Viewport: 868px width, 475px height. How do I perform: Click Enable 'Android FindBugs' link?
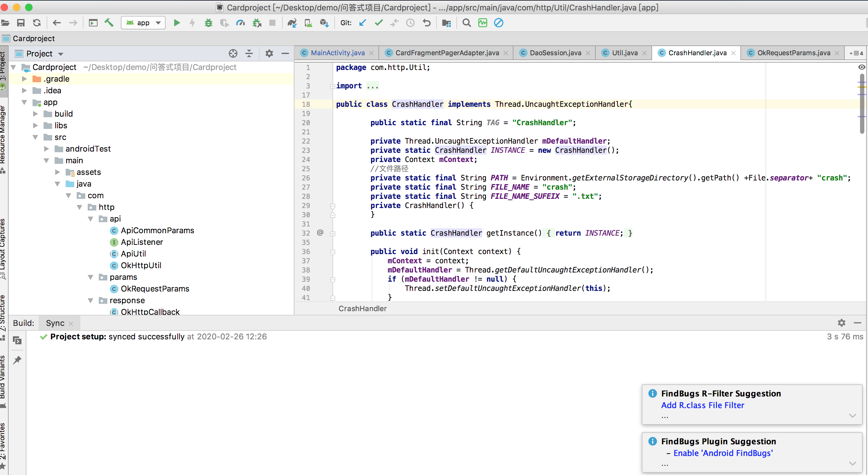(x=723, y=453)
